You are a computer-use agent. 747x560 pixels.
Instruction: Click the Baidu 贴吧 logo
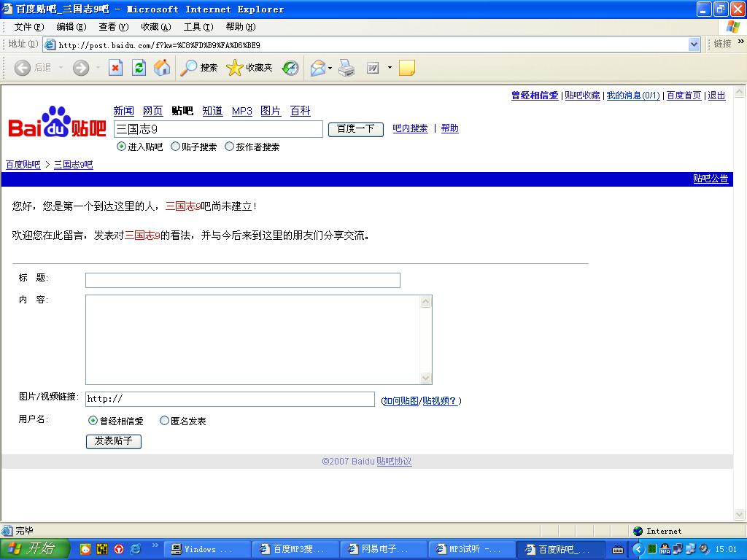(x=57, y=122)
